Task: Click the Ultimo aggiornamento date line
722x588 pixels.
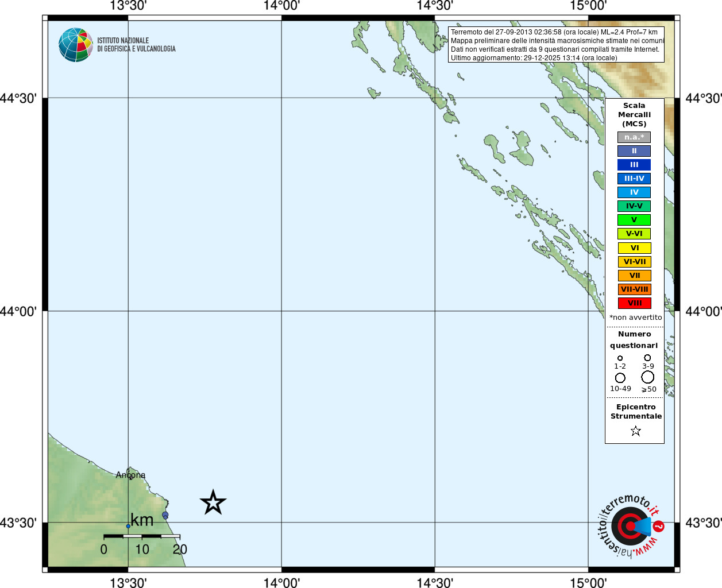Action: click(x=534, y=58)
